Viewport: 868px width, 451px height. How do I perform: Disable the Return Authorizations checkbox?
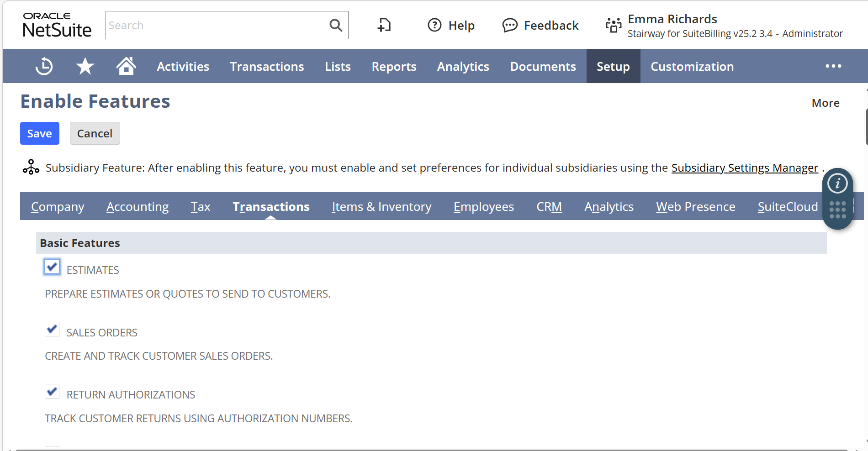coord(52,391)
